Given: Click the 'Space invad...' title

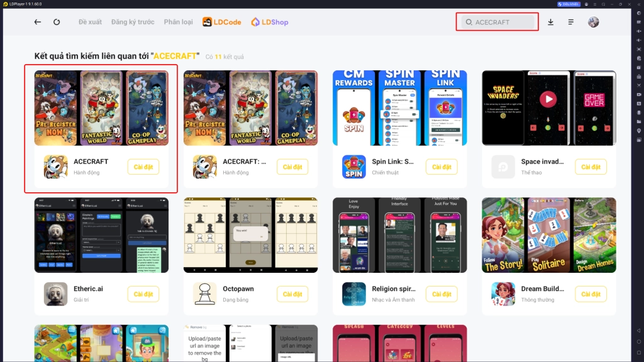Looking at the screenshot, I should pos(542,162).
